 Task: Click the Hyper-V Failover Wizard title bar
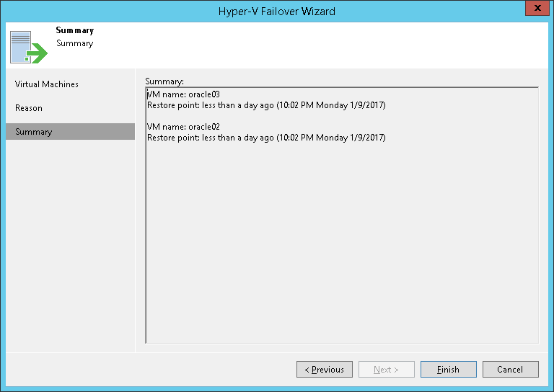click(277, 11)
